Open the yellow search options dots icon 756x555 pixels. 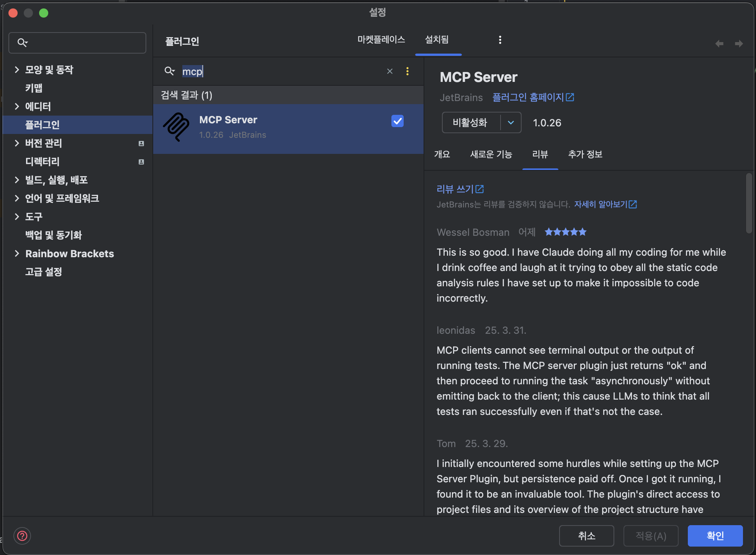point(407,71)
